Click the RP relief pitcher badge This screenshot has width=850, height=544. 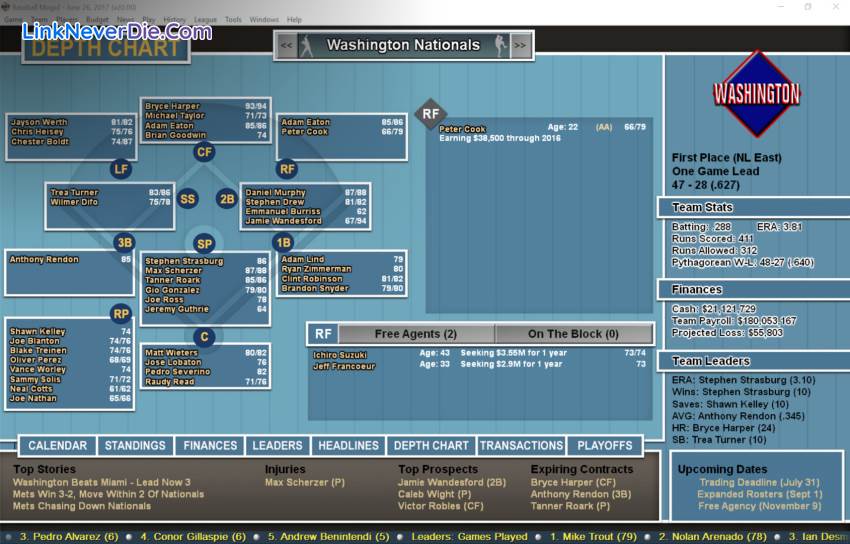(x=121, y=314)
